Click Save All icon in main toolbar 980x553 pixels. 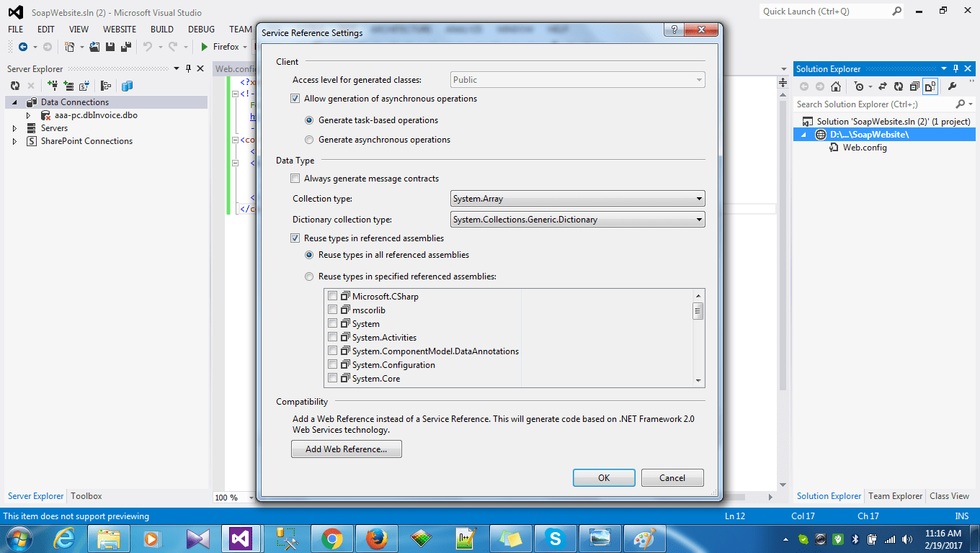[126, 47]
